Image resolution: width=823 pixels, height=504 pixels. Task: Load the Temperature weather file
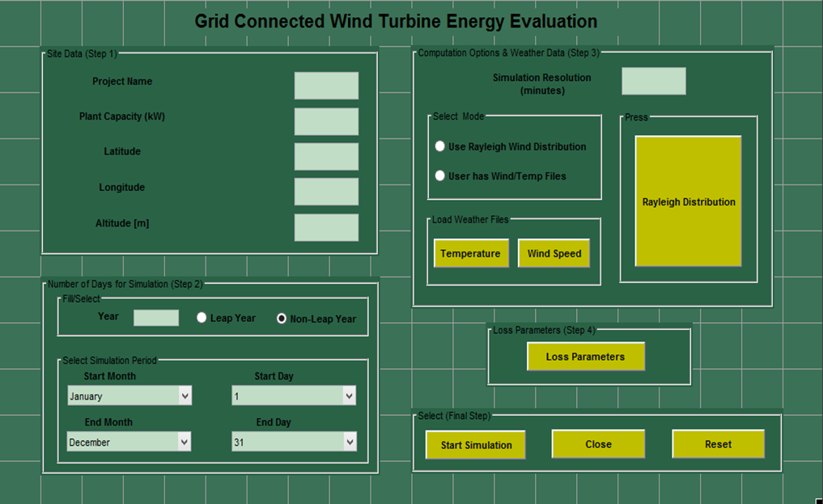point(471,253)
